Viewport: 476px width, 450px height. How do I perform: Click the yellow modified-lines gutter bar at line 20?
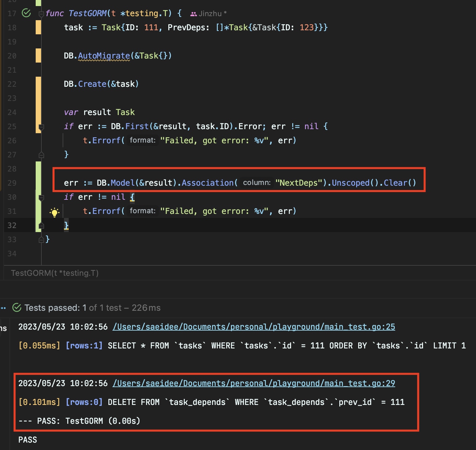(38, 55)
